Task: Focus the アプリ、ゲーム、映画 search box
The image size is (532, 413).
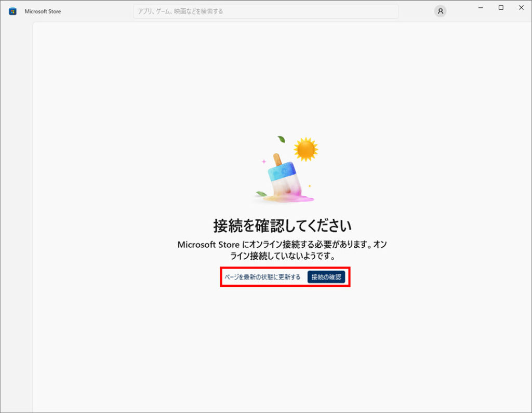Action: pos(265,11)
